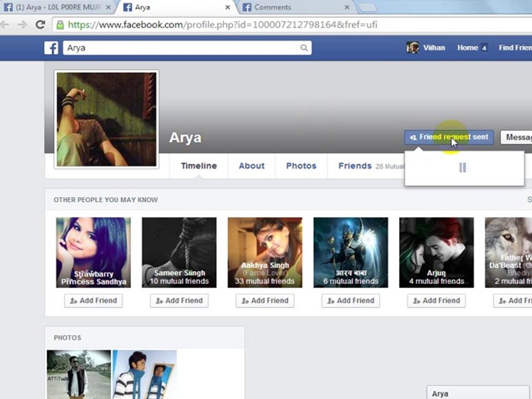Open the About tab

(x=252, y=166)
